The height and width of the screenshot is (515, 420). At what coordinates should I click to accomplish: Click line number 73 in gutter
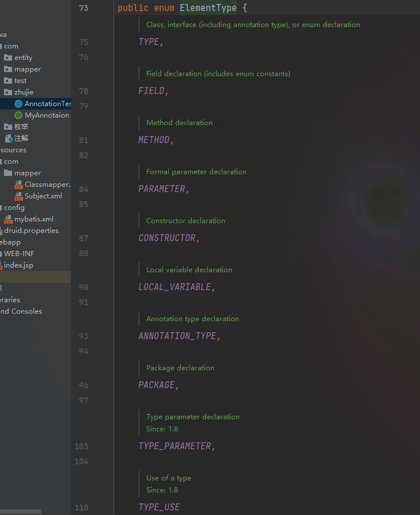(x=84, y=8)
